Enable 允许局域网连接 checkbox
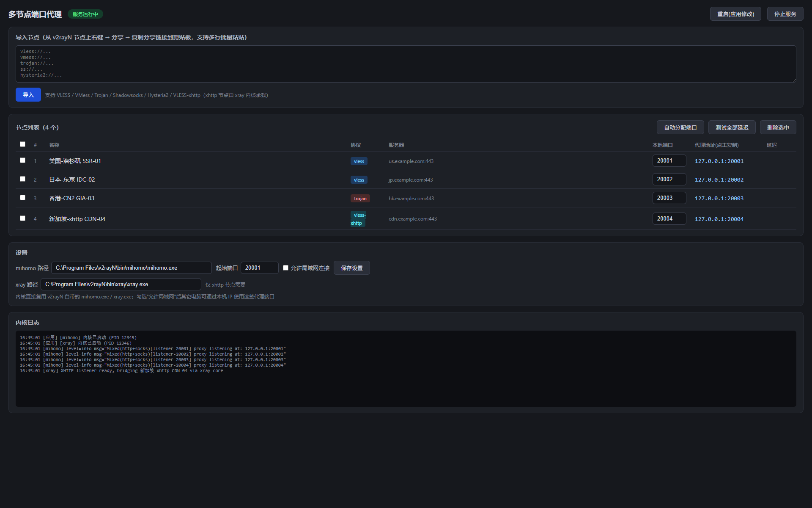Screen dimensions: 812x508 [x=286, y=268]
